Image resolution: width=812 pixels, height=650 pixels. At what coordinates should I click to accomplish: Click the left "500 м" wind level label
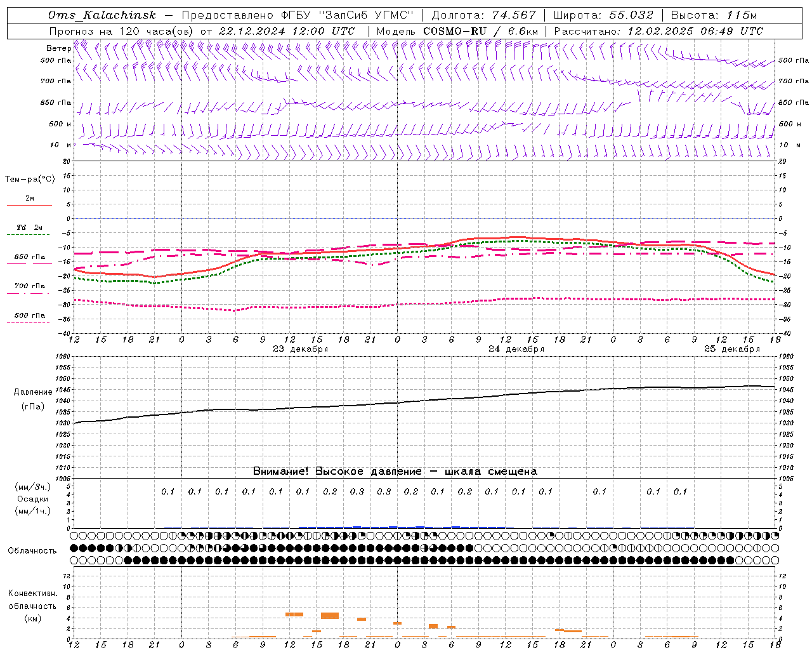(60, 124)
